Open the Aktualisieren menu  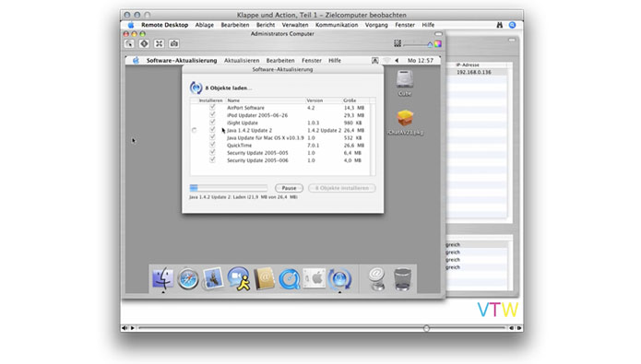click(242, 61)
